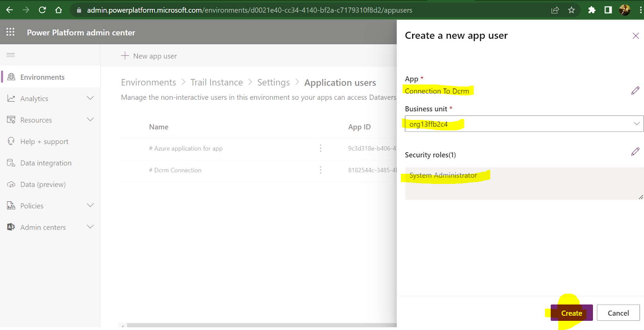The width and height of the screenshot is (644, 330).
Task: Click App ID '9c3d318e-b406-4' cell
Action: click(x=372, y=148)
